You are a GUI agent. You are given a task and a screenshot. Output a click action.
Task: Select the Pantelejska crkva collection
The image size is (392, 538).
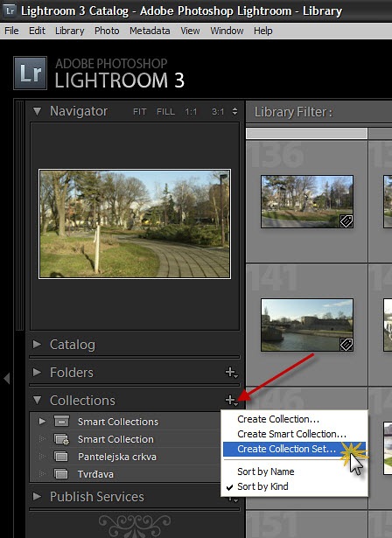pos(125,457)
